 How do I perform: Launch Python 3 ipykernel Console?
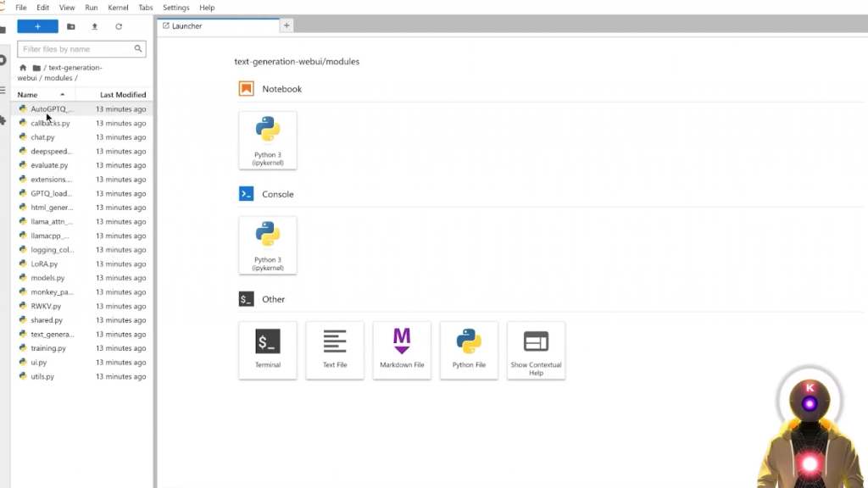point(268,246)
